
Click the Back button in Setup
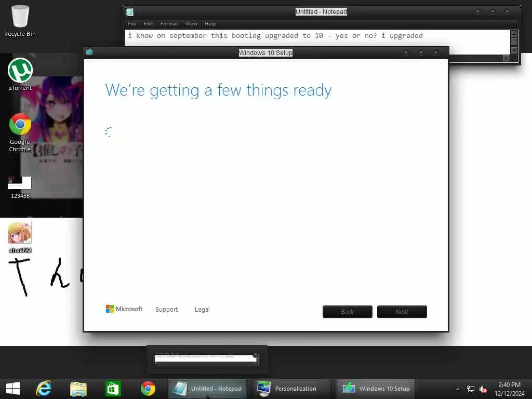click(x=348, y=312)
